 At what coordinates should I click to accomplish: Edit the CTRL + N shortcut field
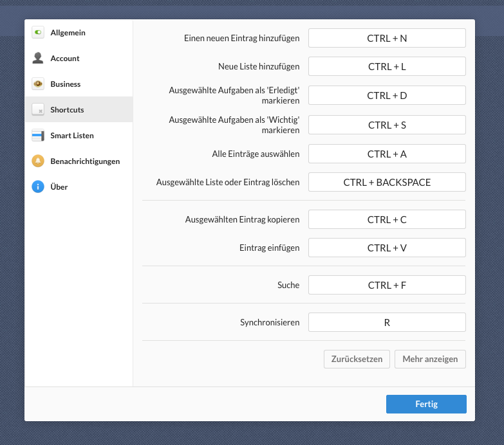(387, 38)
